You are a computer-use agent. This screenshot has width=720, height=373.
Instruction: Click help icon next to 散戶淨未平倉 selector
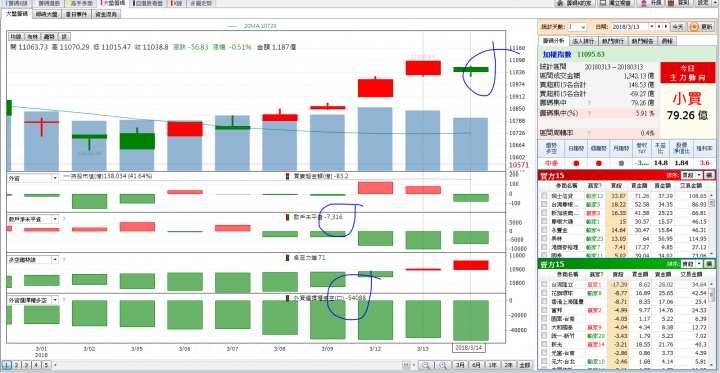[64, 219]
